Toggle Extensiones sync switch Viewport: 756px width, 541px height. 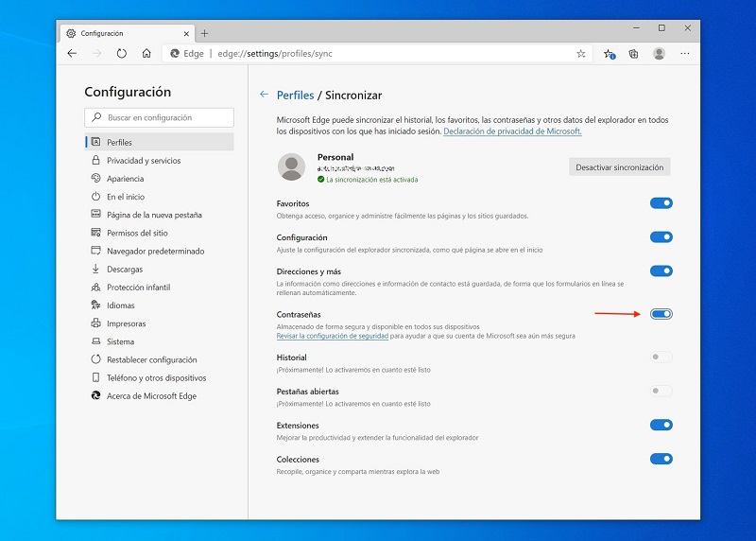(661, 425)
